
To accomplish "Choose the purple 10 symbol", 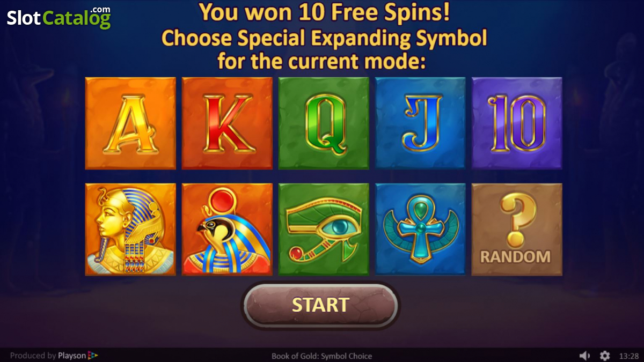I will (517, 123).
